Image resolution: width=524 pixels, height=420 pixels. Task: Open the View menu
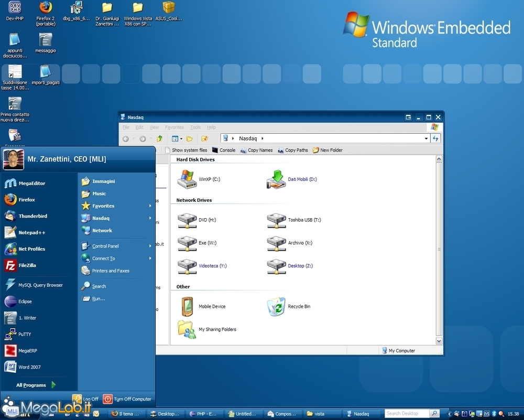tap(154, 127)
